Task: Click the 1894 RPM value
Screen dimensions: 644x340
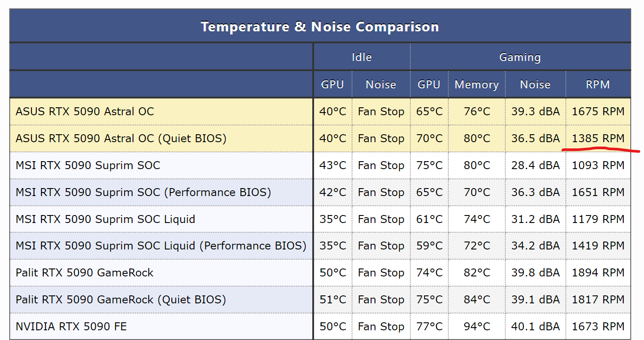Action: [598, 272]
